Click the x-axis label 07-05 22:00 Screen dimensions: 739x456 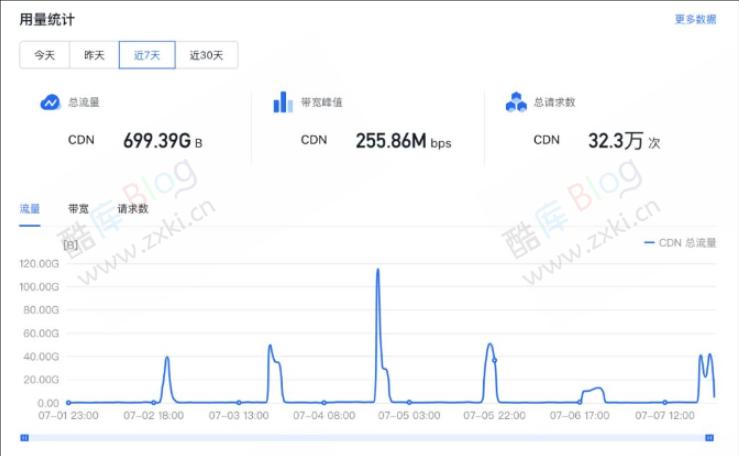494,415
